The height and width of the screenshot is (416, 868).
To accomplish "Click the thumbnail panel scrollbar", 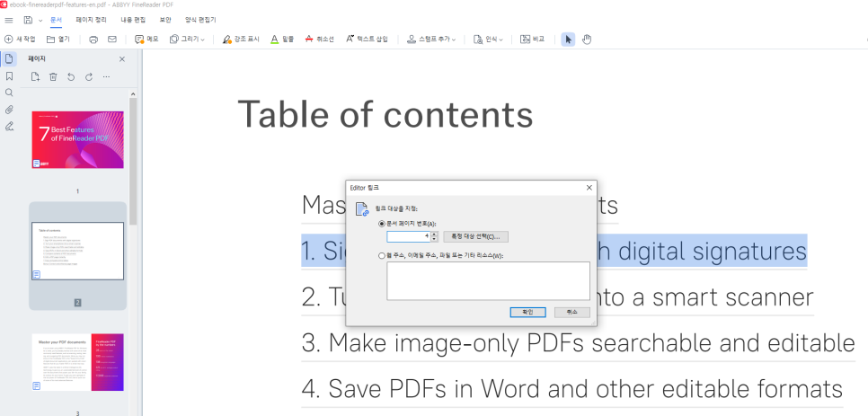I will pyautogui.click(x=133, y=161).
